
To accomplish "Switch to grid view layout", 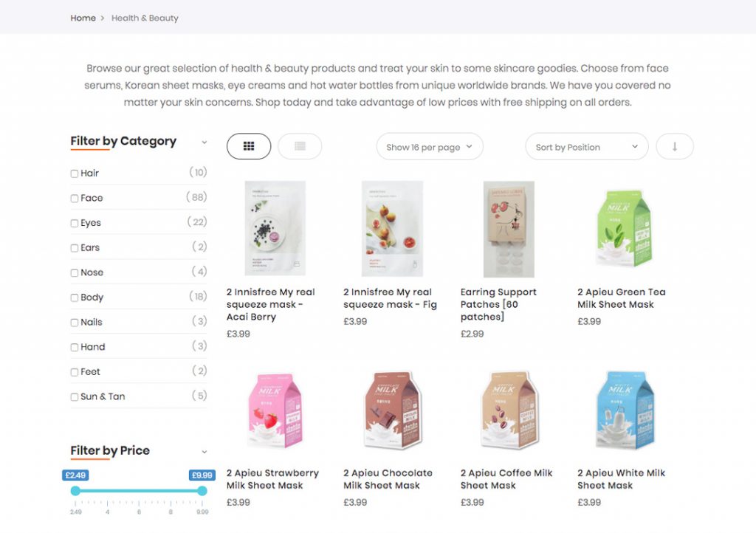I will coord(249,146).
